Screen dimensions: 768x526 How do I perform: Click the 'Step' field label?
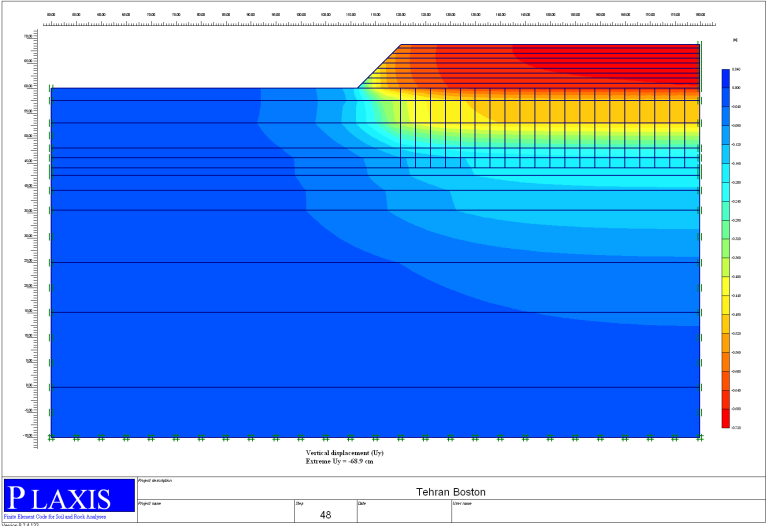(300, 503)
